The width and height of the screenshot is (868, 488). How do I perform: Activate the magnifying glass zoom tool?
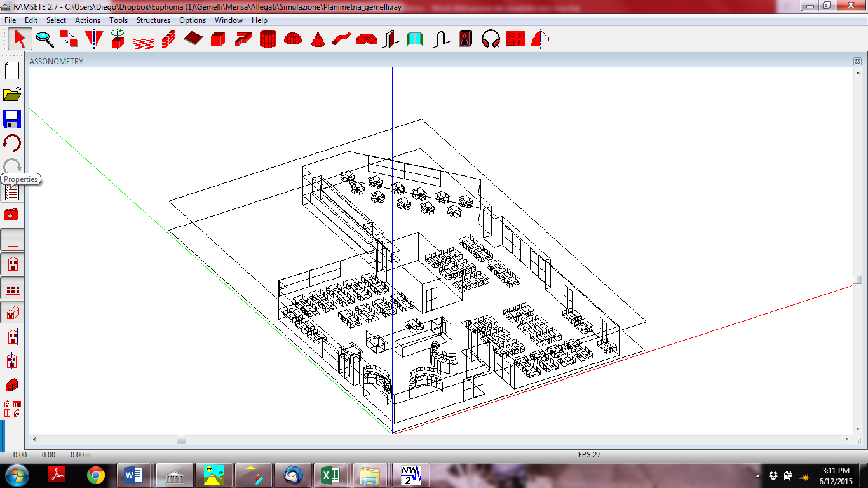44,39
